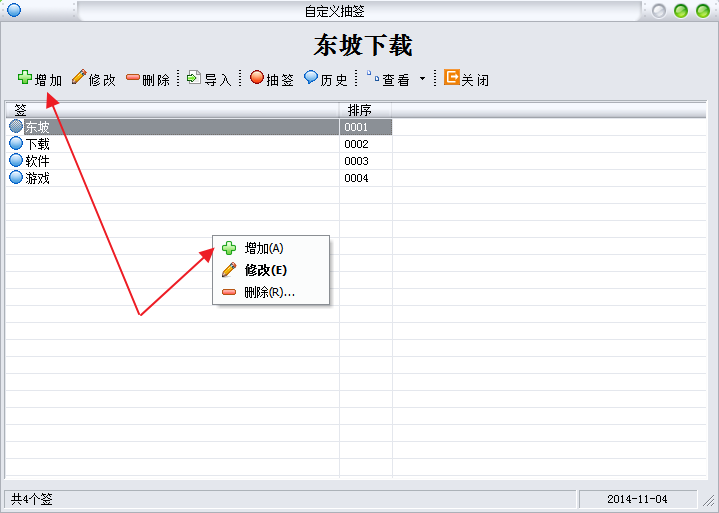Click the blue ball icon beside 下载
719x513 pixels.
[x=16, y=143]
